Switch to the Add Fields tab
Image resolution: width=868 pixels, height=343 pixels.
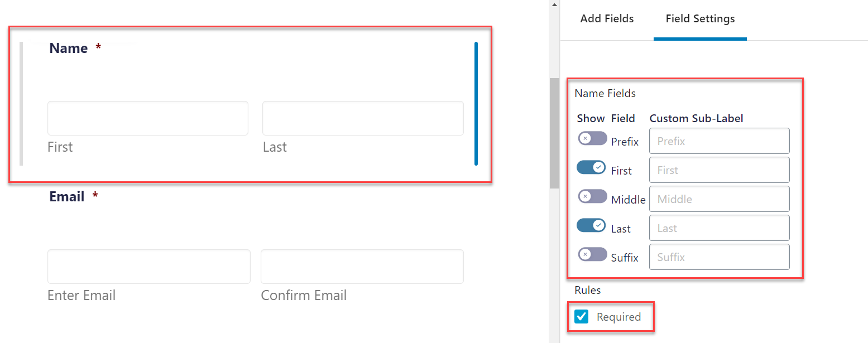click(607, 18)
